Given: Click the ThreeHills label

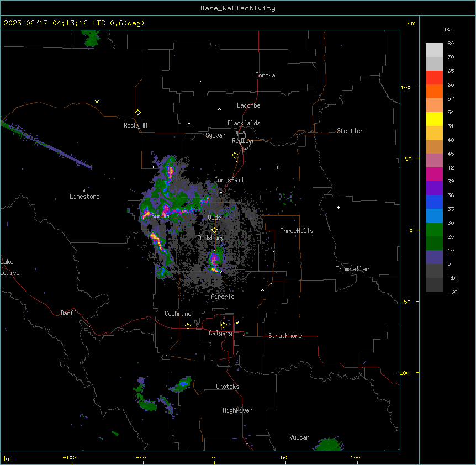Looking at the screenshot, I should (x=297, y=231).
